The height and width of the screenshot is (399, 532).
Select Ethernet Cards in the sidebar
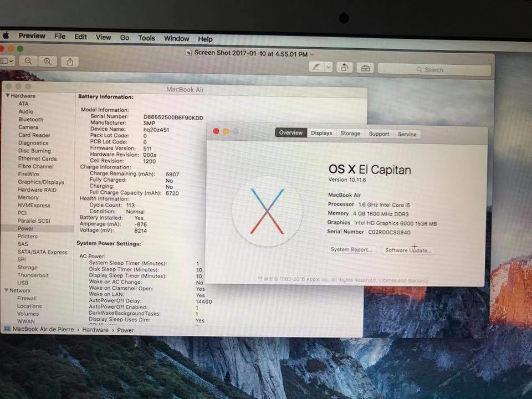[x=37, y=158]
